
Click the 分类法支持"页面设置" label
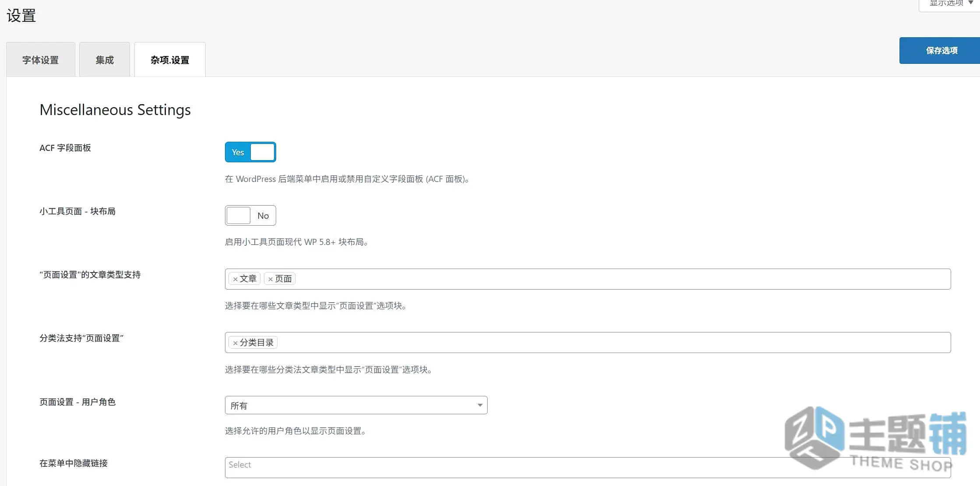(81, 338)
